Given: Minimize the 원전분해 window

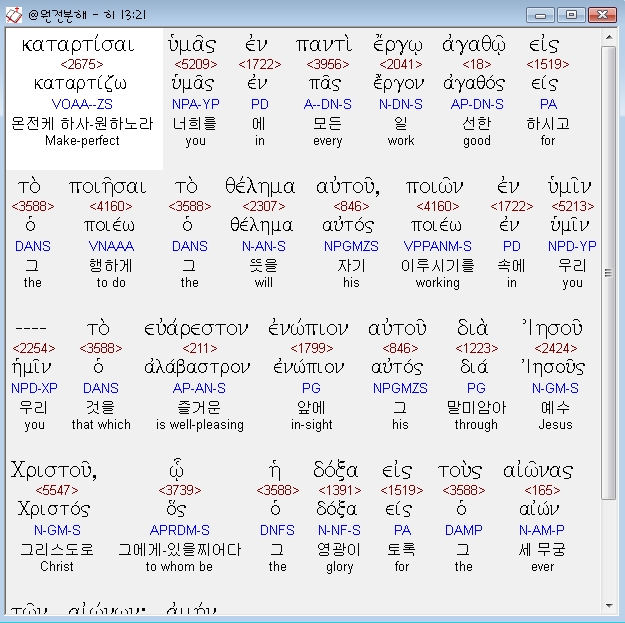Looking at the screenshot, I should (x=540, y=15).
